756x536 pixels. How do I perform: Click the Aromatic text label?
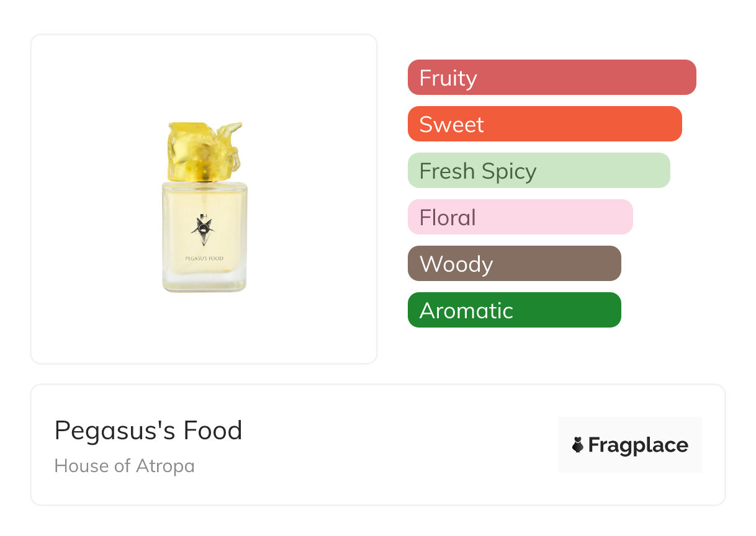(466, 311)
